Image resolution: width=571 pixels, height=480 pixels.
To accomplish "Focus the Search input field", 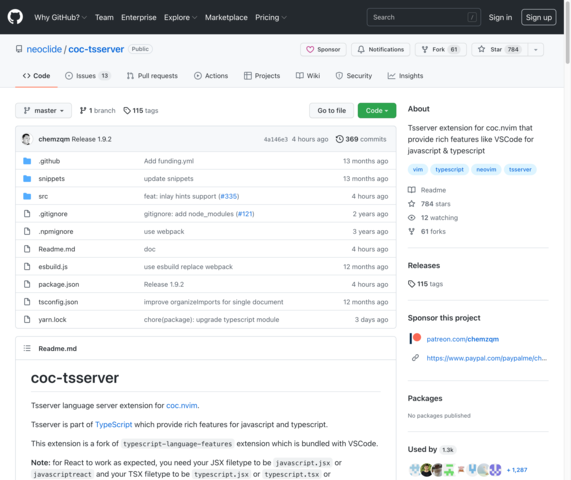I will coord(424,17).
